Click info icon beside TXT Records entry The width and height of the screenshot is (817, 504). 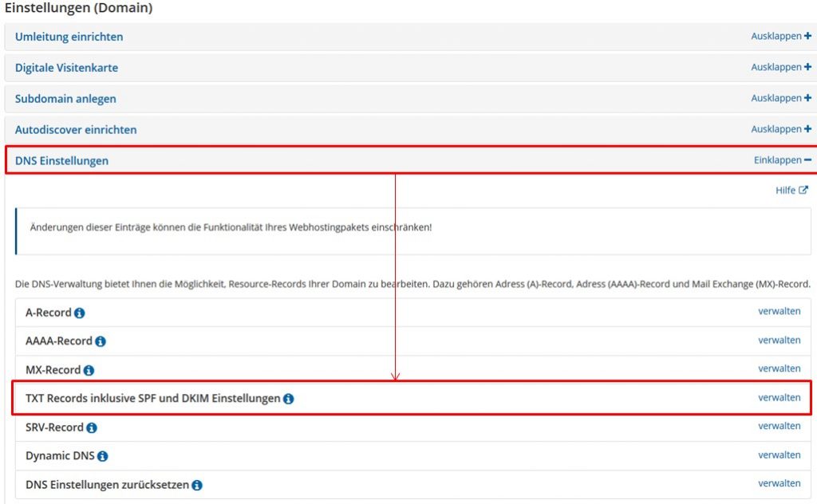coord(289,399)
